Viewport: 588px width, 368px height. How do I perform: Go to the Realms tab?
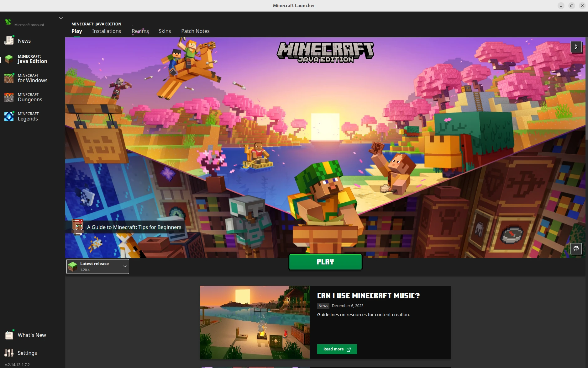140,31
